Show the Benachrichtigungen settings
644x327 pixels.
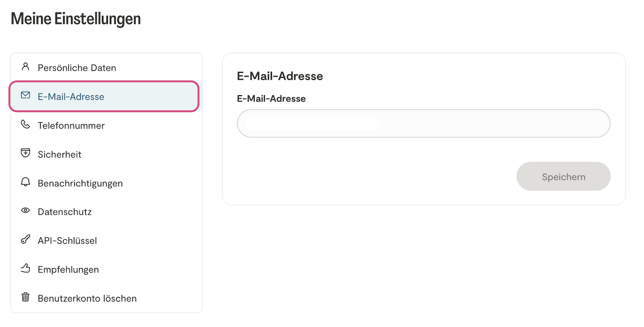click(80, 183)
